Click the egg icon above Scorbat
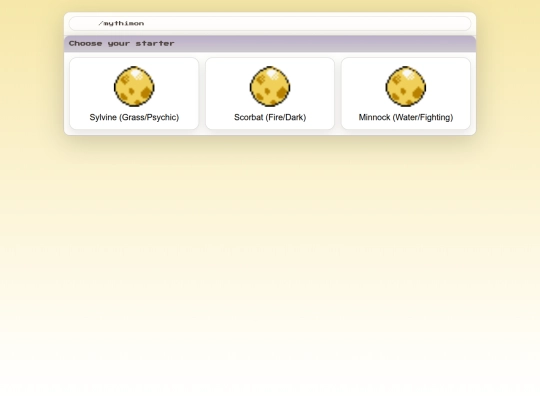Screen dimensions: 540x405 [x=270, y=86]
